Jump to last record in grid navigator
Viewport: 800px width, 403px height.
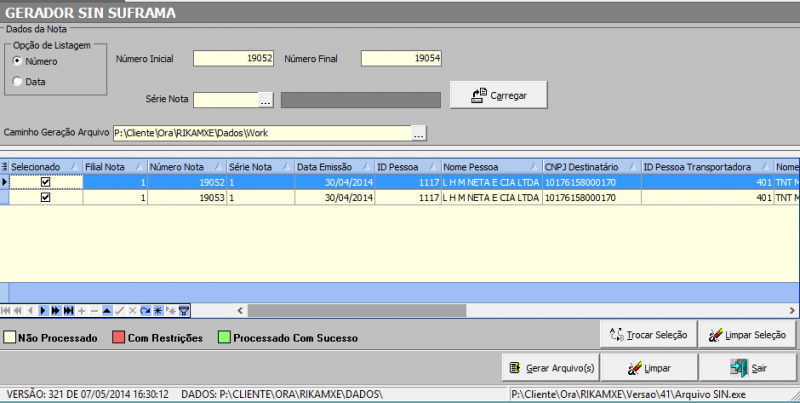click(x=68, y=311)
